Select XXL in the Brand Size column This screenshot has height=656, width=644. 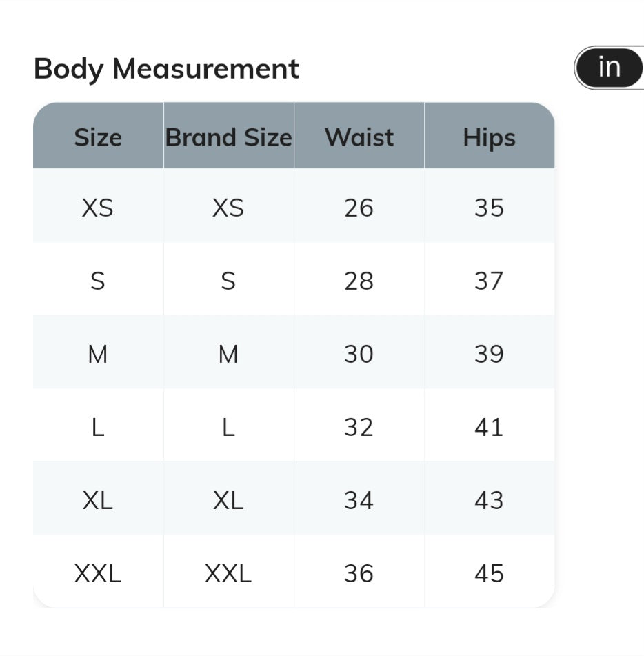228,573
